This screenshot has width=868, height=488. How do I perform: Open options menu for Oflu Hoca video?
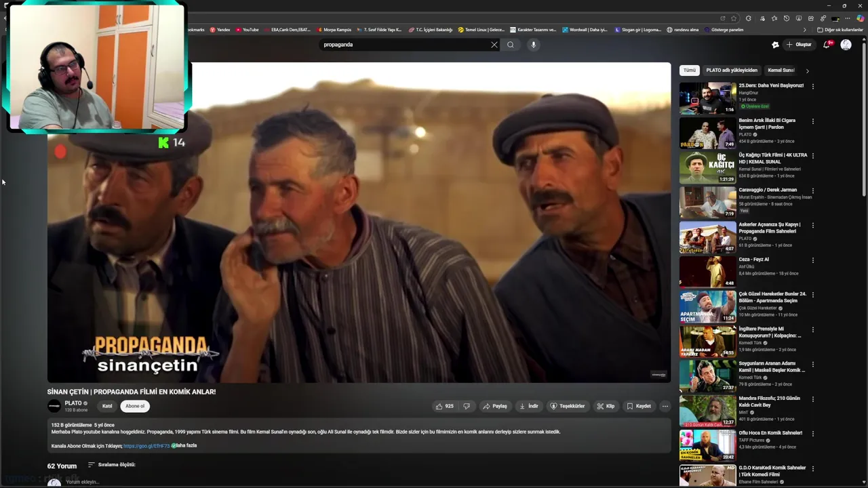pyautogui.click(x=812, y=434)
